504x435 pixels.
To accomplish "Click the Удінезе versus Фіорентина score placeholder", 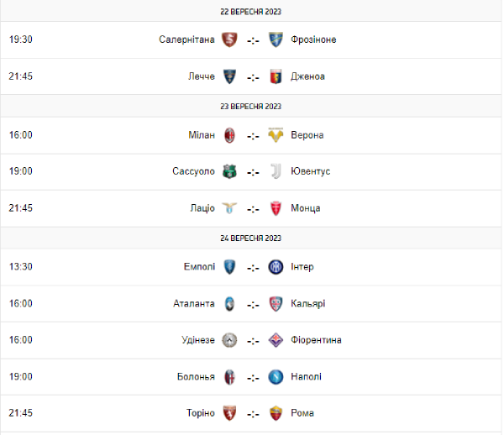I will click(x=252, y=340).
